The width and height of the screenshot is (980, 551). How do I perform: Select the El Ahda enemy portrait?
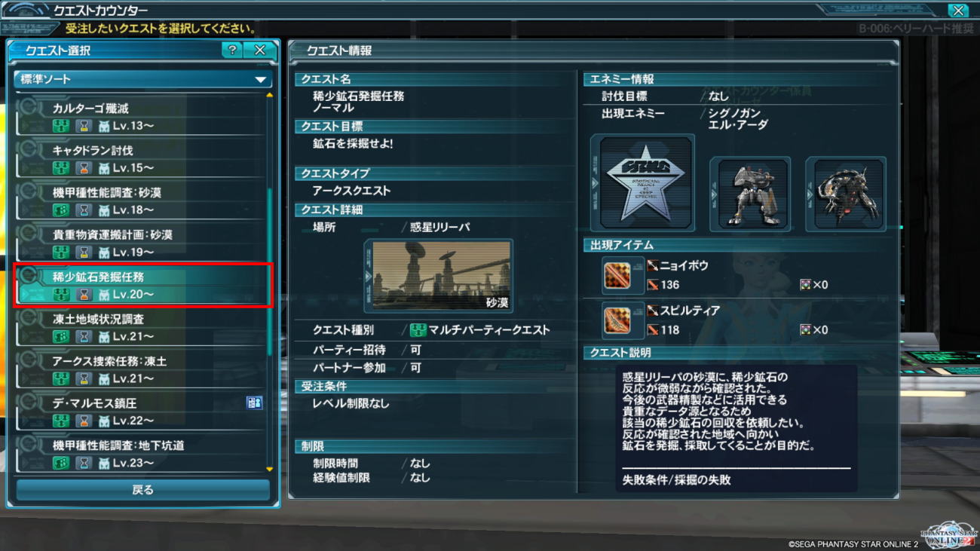point(846,194)
